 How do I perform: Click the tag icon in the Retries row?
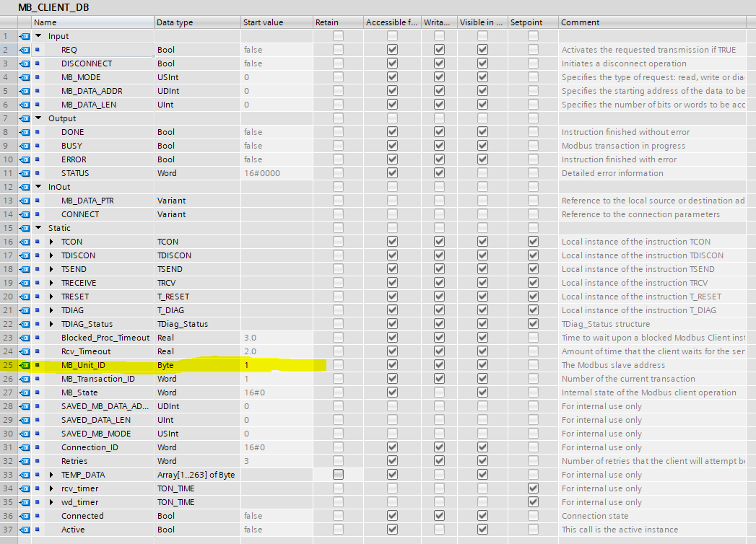tap(24, 461)
